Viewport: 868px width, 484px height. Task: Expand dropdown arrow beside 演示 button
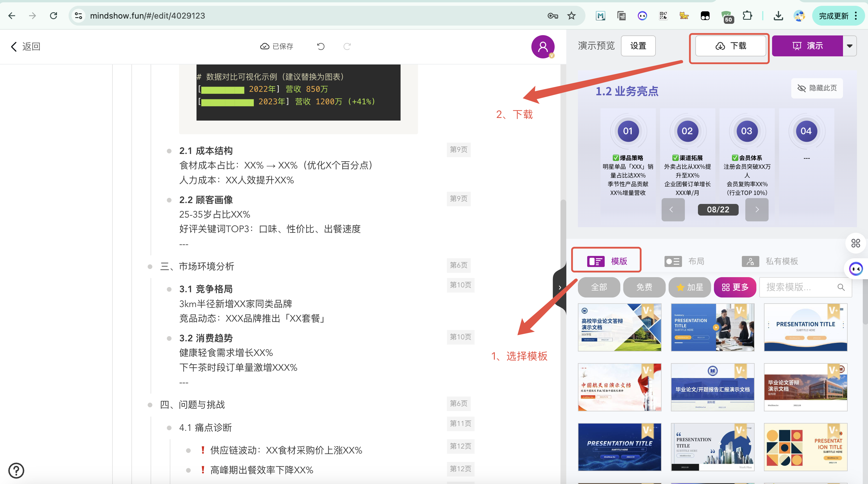pyautogui.click(x=850, y=46)
